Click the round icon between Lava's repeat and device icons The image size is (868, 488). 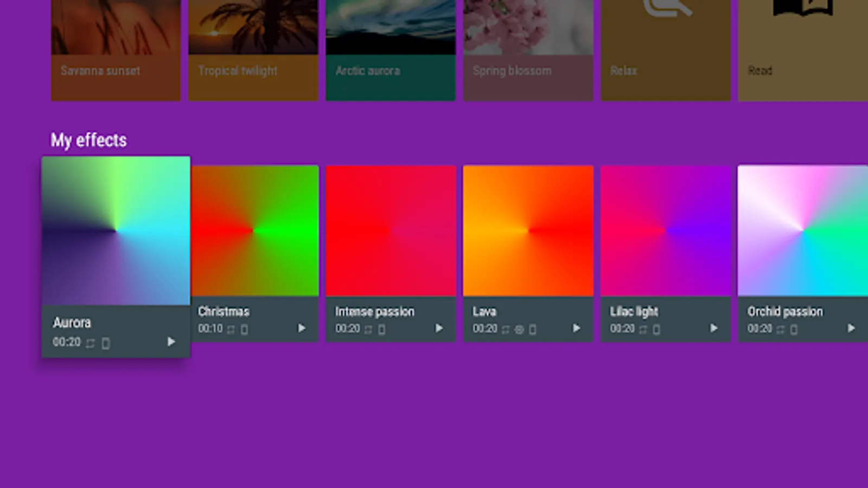point(519,329)
